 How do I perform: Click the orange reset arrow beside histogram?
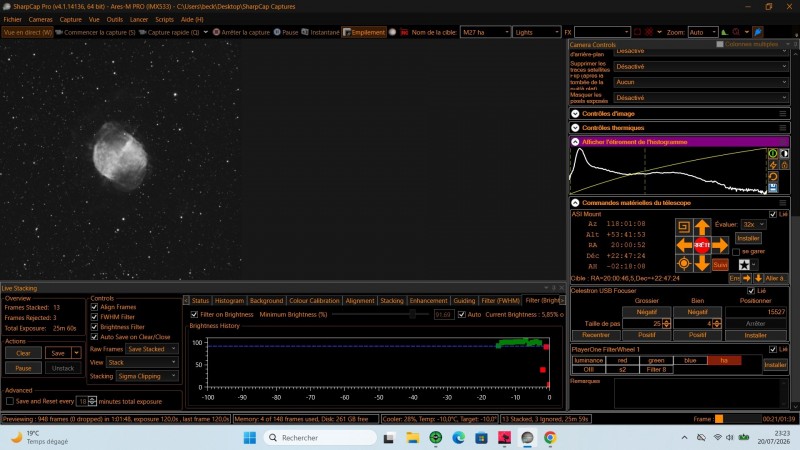coord(773,177)
